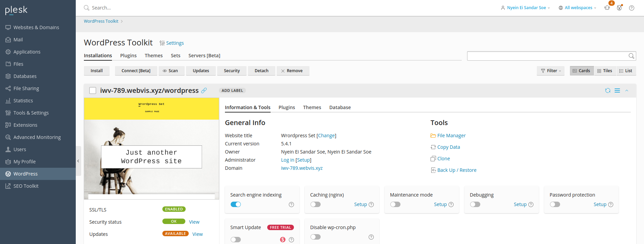Open the hamburger menu icon on installation card
Viewport: 644px width, 244px height.
point(617,90)
